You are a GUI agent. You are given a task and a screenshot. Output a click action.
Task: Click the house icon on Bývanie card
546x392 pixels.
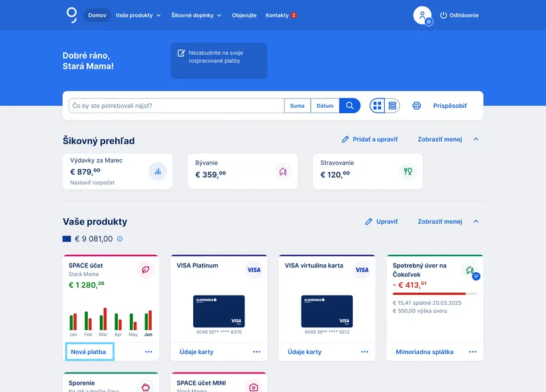(283, 172)
